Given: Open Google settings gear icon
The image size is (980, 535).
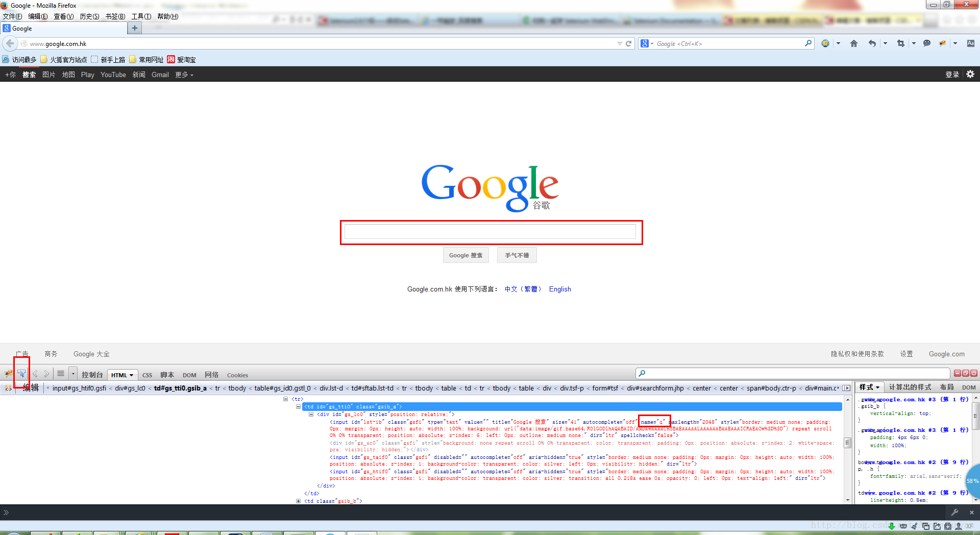Looking at the screenshot, I should pyautogui.click(x=970, y=74).
